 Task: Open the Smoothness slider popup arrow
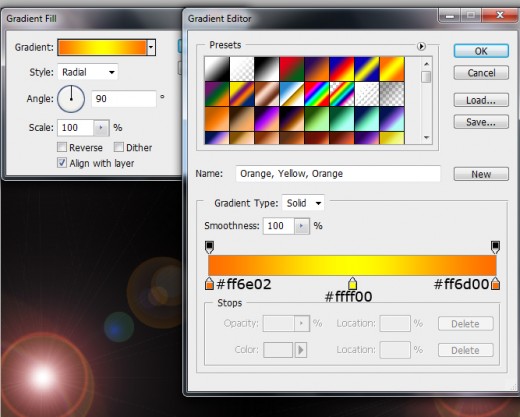pyautogui.click(x=302, y=226)
